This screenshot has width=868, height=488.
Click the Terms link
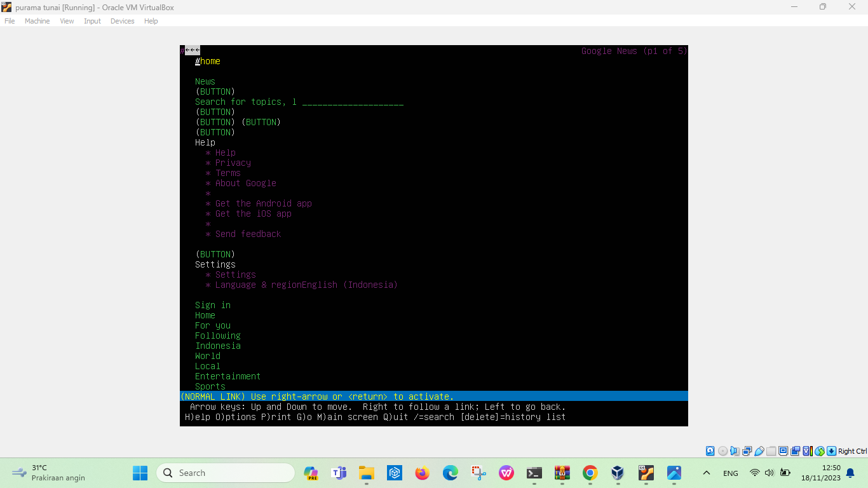(228, 173)
